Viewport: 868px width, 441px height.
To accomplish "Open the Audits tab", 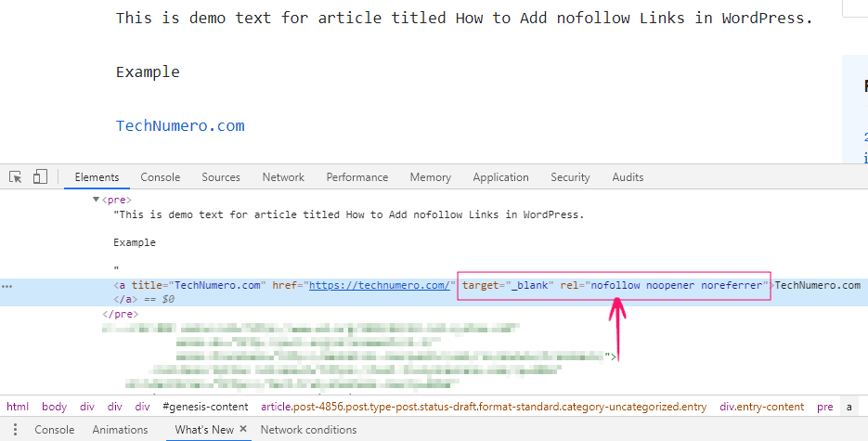I will click(x=628, y=177).
